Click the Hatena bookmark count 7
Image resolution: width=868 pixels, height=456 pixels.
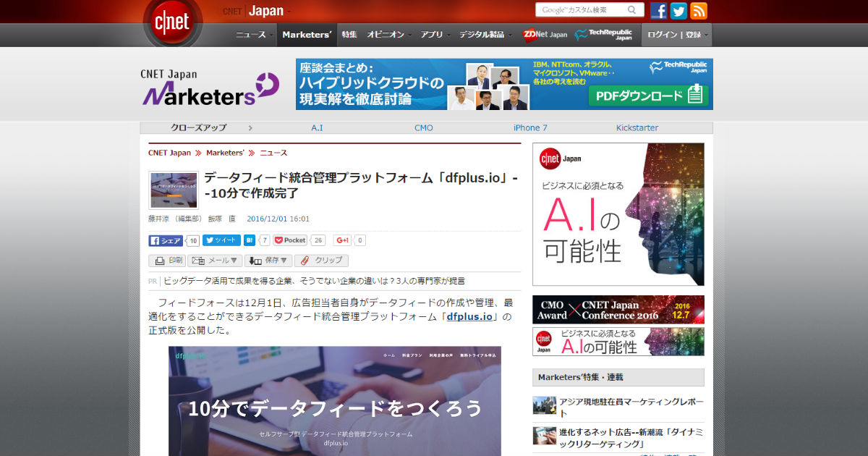[265, 240]
